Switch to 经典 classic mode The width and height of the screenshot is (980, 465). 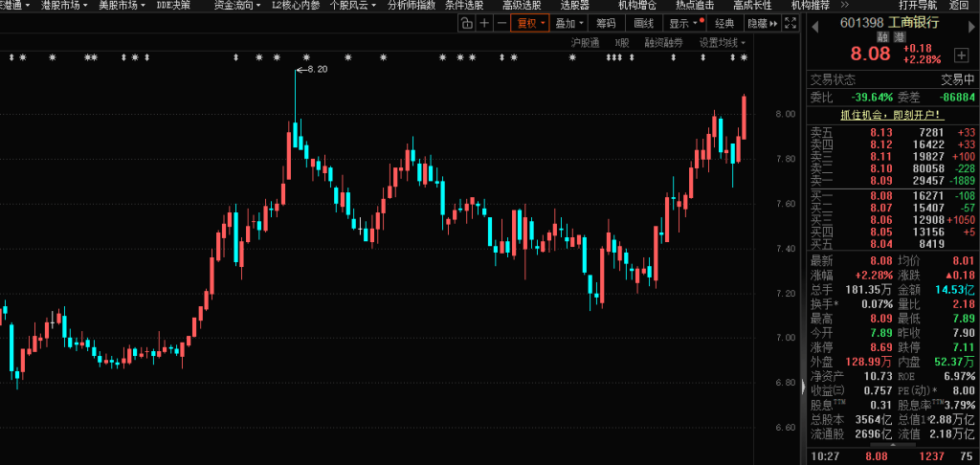[724, 23]
